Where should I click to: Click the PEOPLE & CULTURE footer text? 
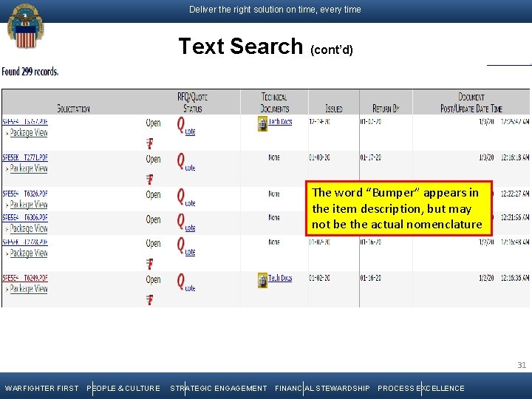[123, 388]
